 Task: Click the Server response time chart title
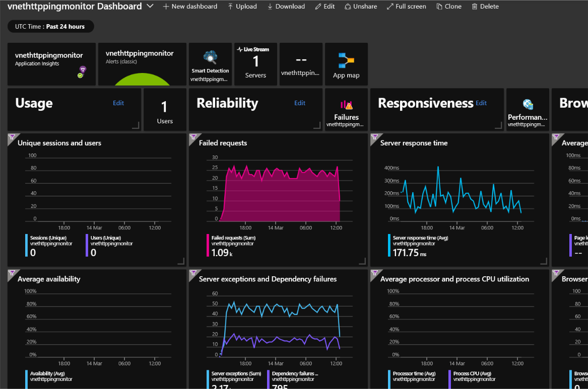point(414,143)
